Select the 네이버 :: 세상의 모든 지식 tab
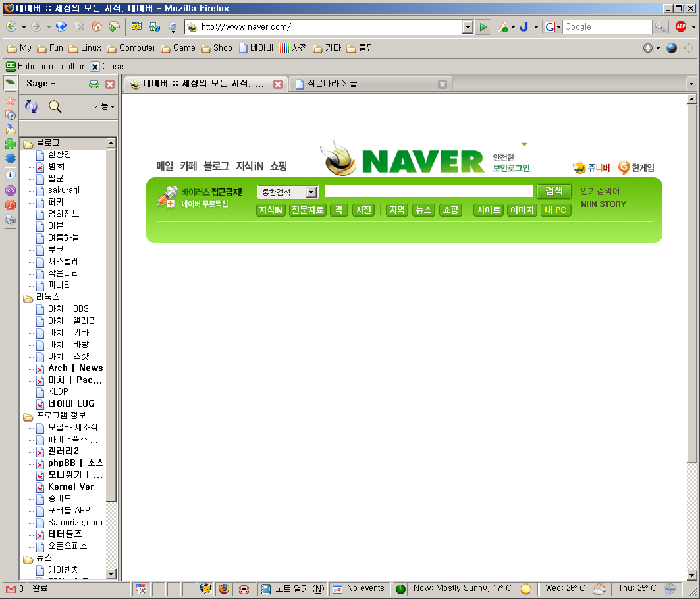The image size is (700, 599). tap(206, 84)
